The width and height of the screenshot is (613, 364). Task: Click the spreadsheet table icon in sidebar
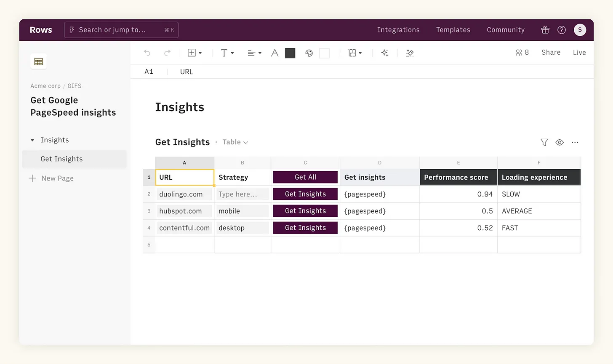38,62
